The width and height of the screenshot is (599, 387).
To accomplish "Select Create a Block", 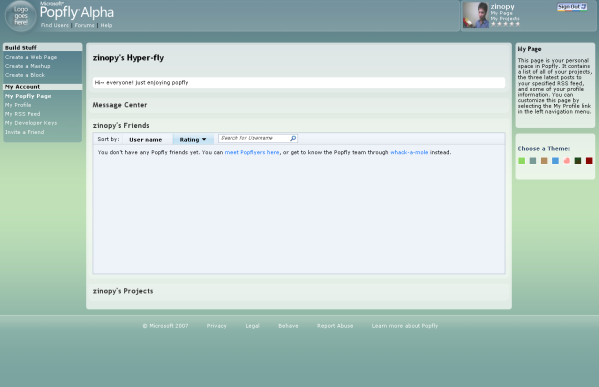I will pyautogui.click(x=25, y=75).
